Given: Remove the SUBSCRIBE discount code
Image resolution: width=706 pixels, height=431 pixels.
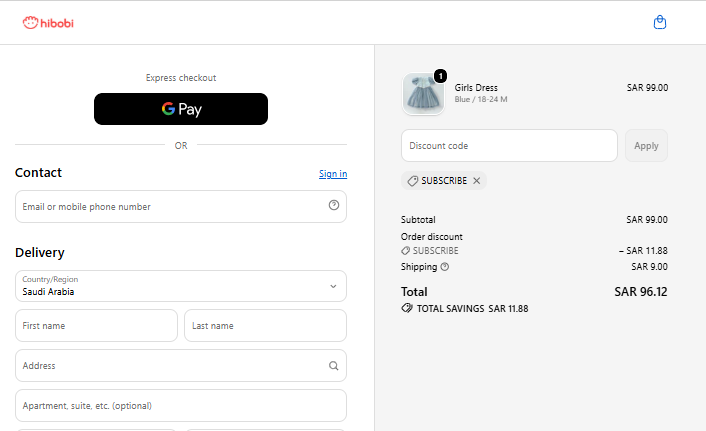Looking at the screenshot, I should 476,181.
